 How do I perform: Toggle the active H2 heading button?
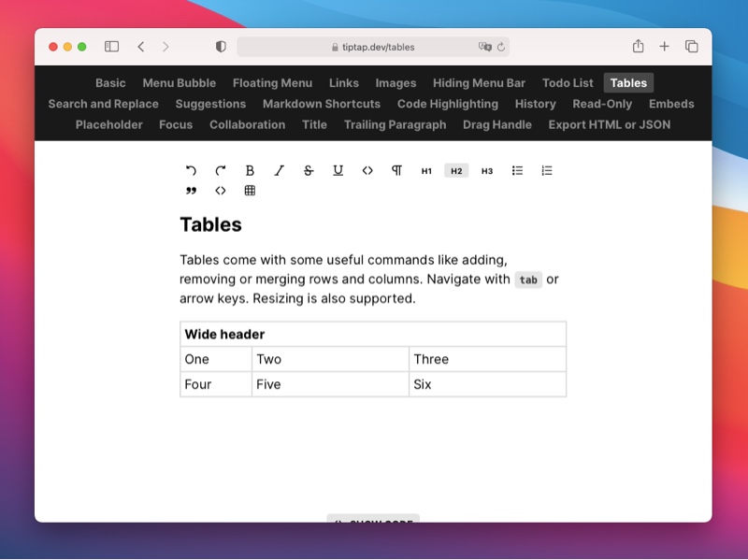click(456, 171)
